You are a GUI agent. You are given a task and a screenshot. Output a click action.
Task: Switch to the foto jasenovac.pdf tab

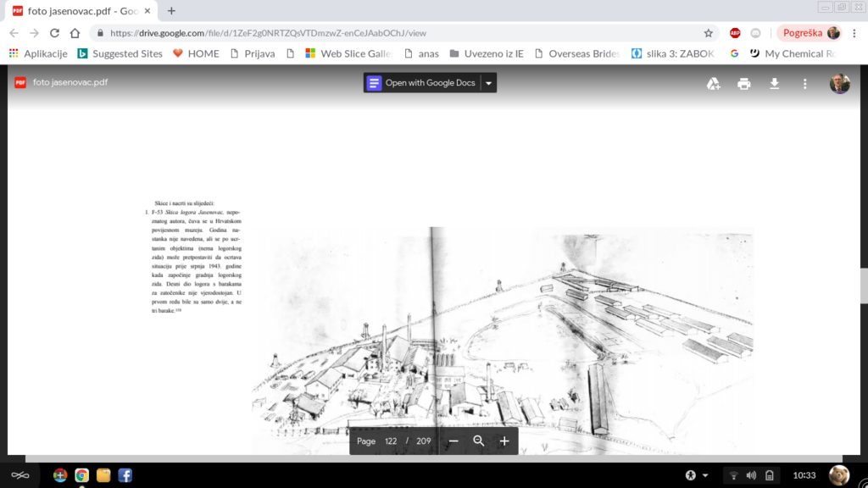(76, 11)
